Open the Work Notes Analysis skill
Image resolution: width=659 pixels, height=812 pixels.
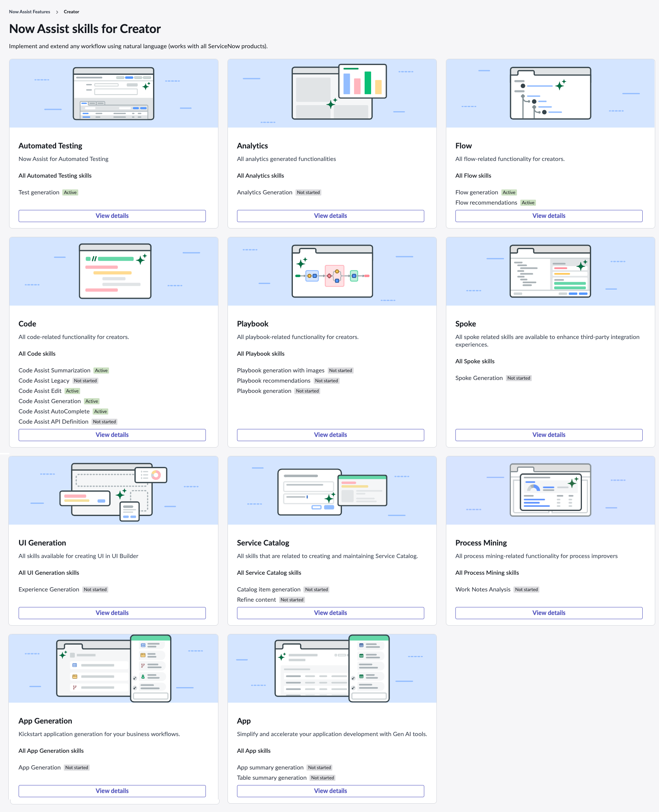coord(483,590)
